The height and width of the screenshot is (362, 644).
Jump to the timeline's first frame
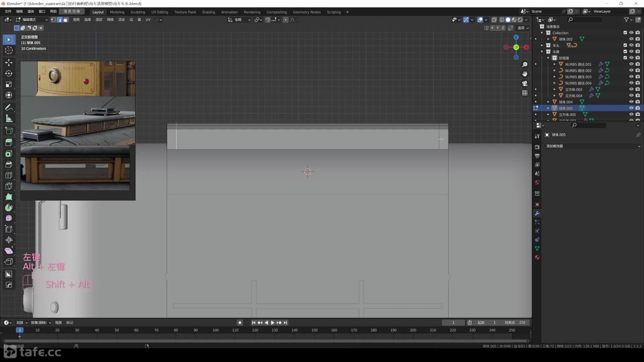coord(254,323)
